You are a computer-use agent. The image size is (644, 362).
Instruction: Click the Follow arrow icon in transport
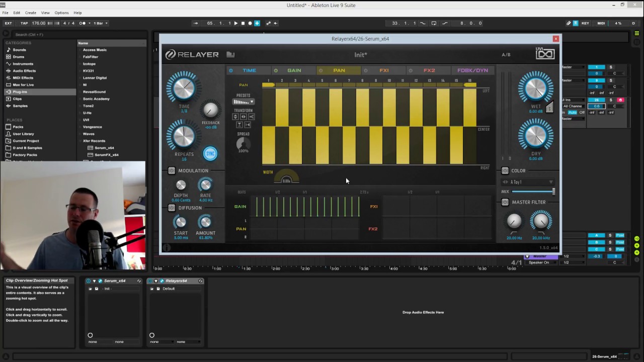click(x=196, y=23)
